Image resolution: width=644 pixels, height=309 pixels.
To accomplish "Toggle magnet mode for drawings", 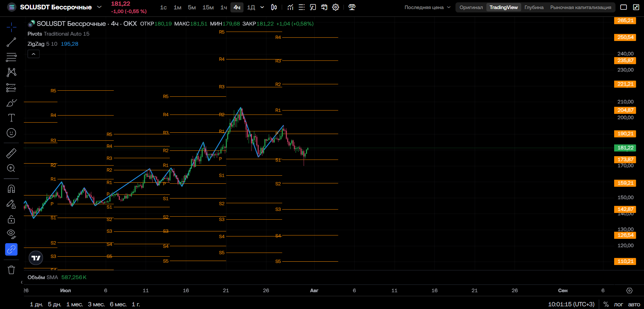I will pyautogui.click(x=11, y=189).
